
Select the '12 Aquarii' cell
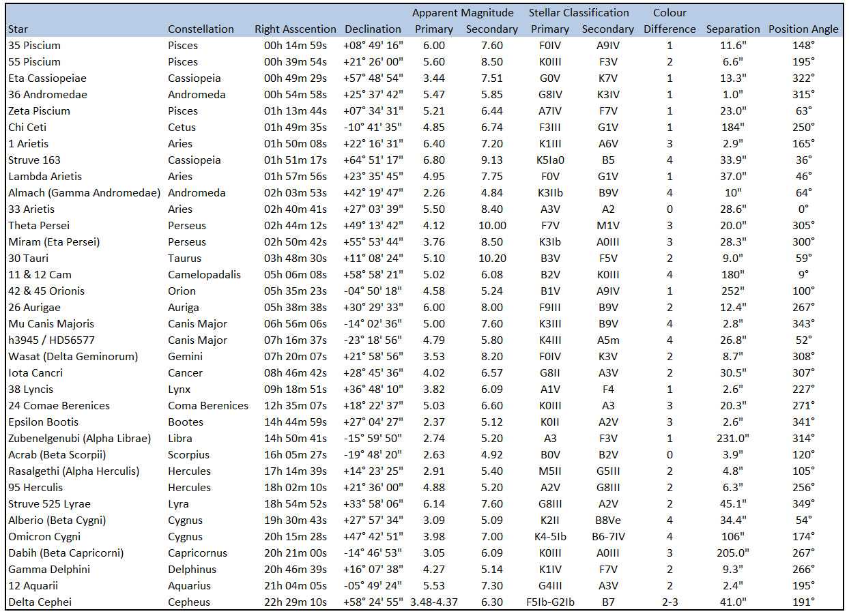(33, 586)
